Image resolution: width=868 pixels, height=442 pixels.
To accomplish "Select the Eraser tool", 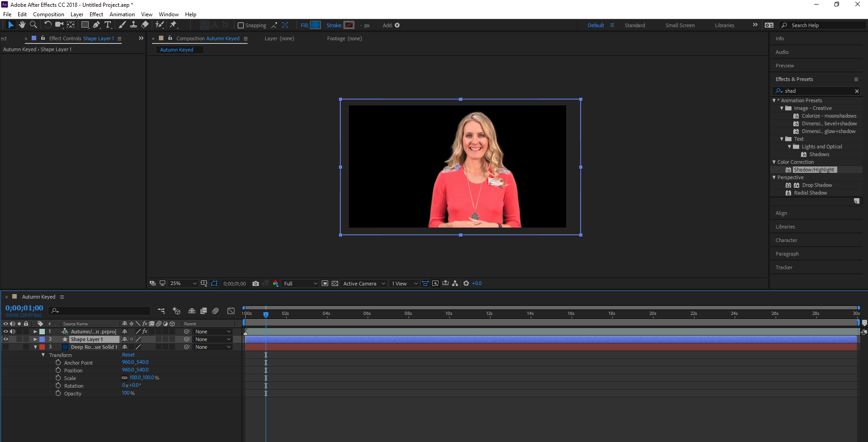I will click(x=145, y=25).
